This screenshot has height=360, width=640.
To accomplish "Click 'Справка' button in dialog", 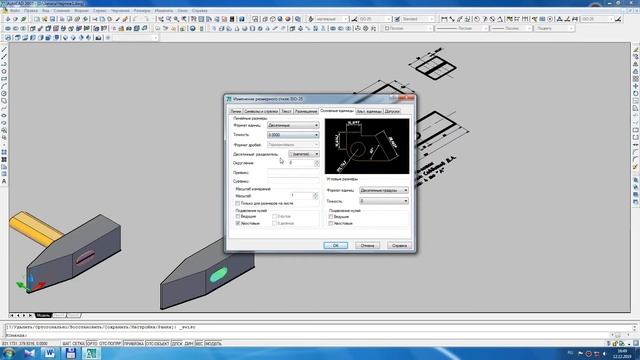I will click(x=399, y=245).
